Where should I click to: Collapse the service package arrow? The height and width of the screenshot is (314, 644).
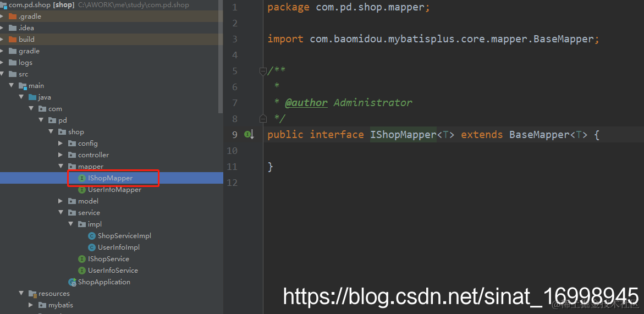[x=61, y=213]
